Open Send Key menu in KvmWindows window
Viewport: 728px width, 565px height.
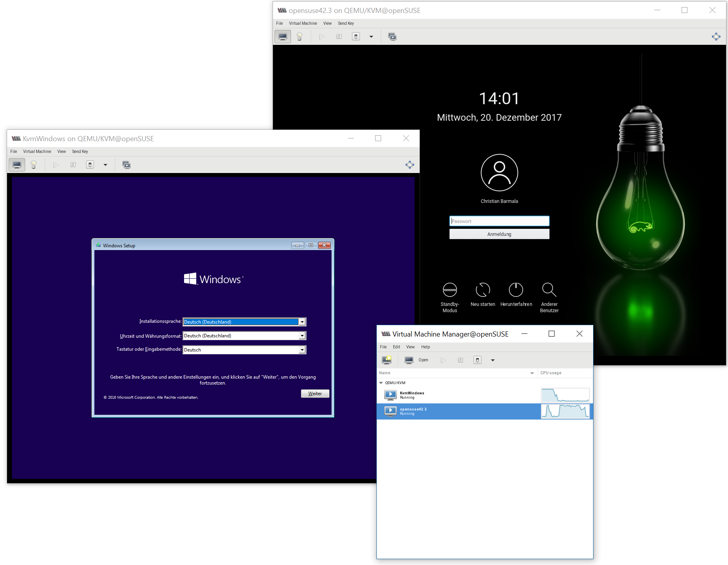point(80,151)
